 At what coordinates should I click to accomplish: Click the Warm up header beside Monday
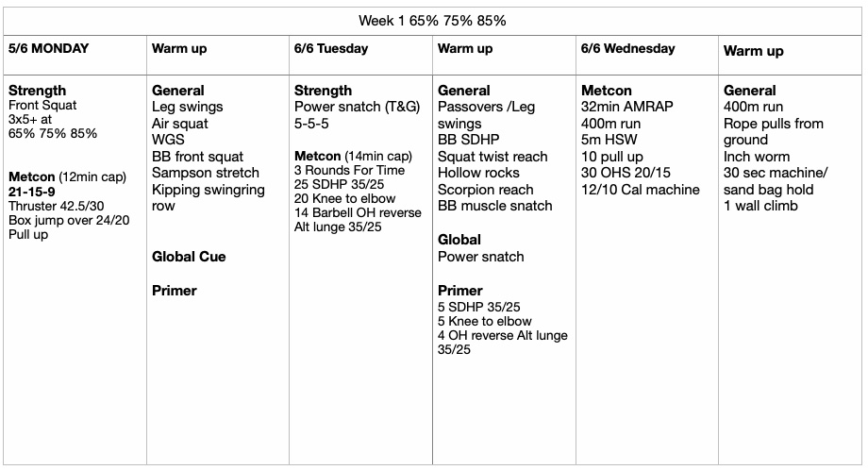click(x=179, y=48)
